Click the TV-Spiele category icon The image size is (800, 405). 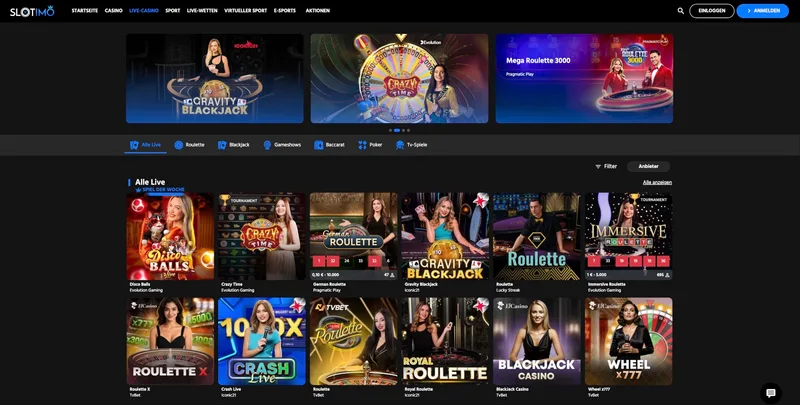[x=400, y=145]
